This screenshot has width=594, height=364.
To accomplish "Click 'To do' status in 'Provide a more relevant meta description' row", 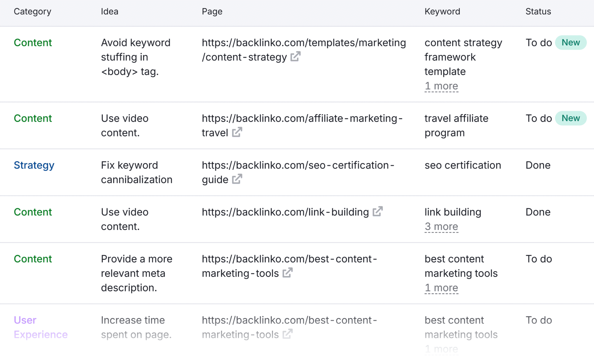I will (x=539, y=259).
